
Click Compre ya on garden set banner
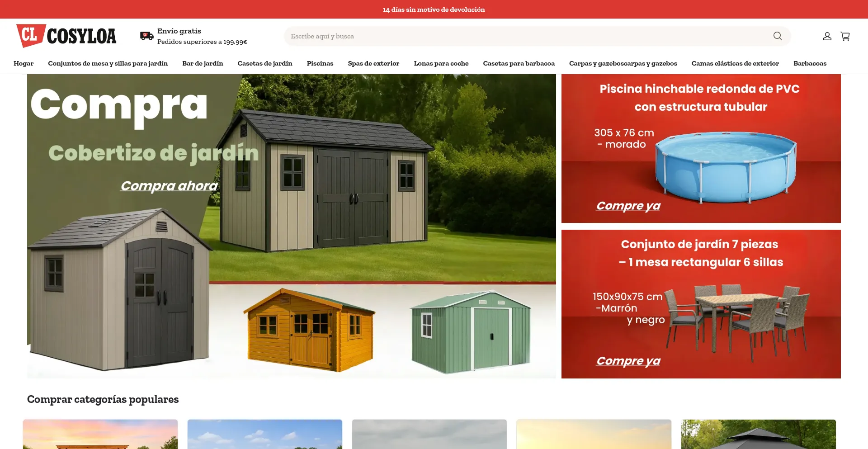point(628,361)
